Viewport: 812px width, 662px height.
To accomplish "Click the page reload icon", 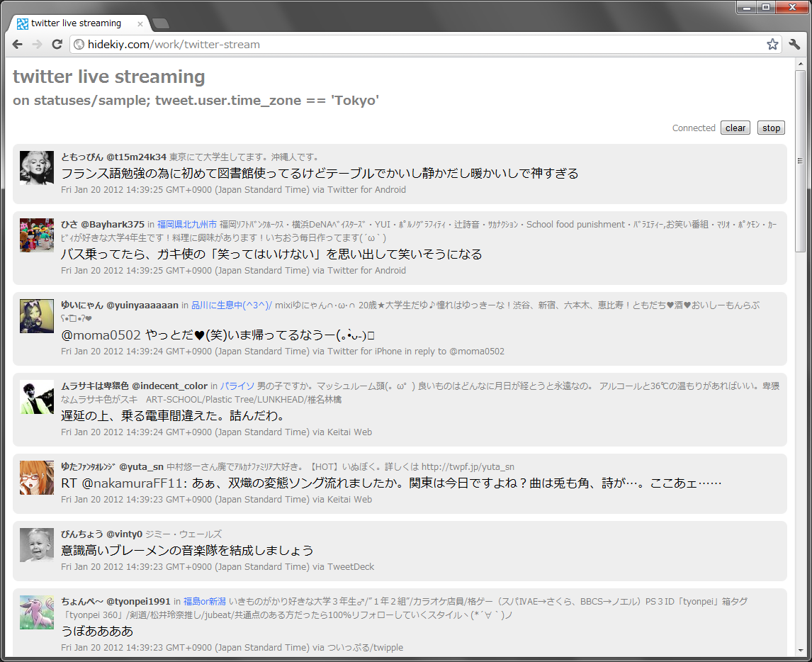I will point(57,44).
